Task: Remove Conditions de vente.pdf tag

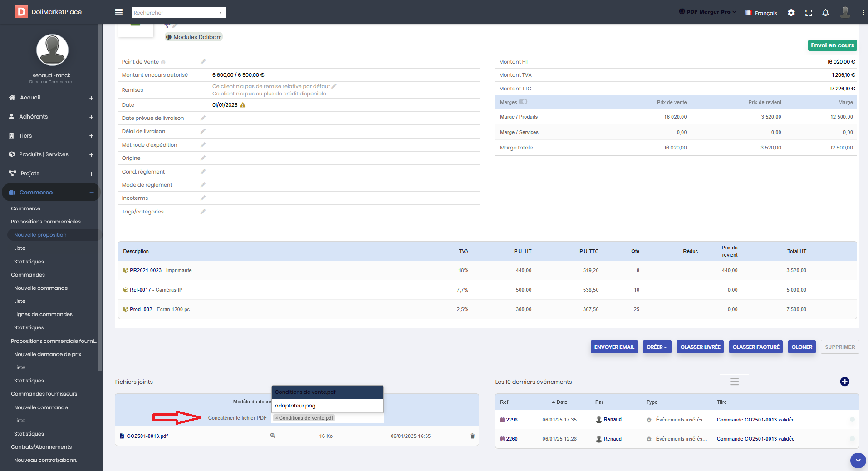Action: coord(276,418)
